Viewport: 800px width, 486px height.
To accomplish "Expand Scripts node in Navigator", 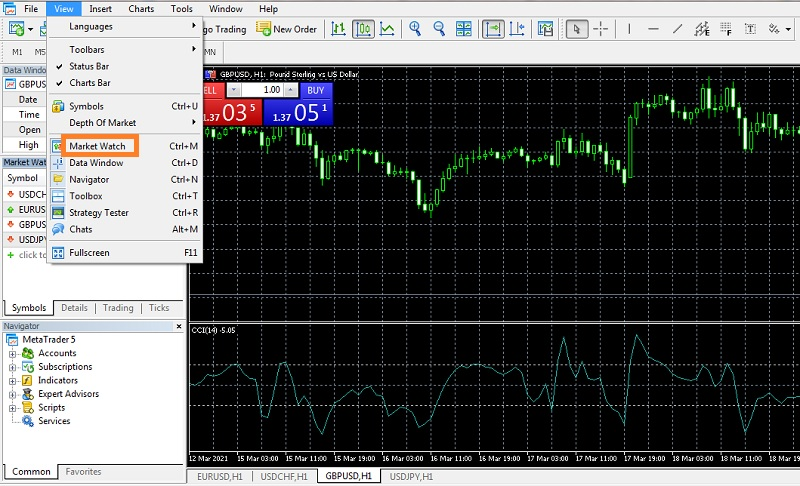I will (x=12, y=408).
